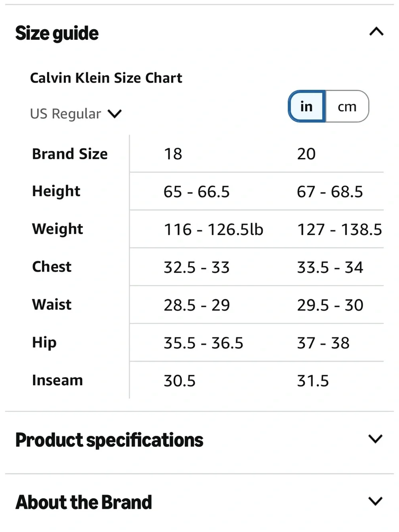This screenshot has height=532, width=399.
Task: Click the Chest value 32.5 - 33
Action: pos(197,267)
